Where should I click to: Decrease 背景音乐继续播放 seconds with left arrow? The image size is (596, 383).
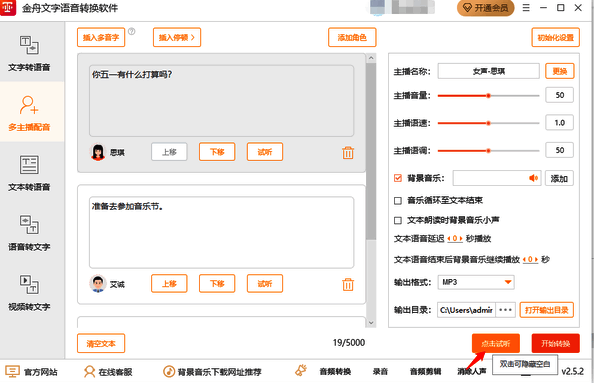coord(525,260)
